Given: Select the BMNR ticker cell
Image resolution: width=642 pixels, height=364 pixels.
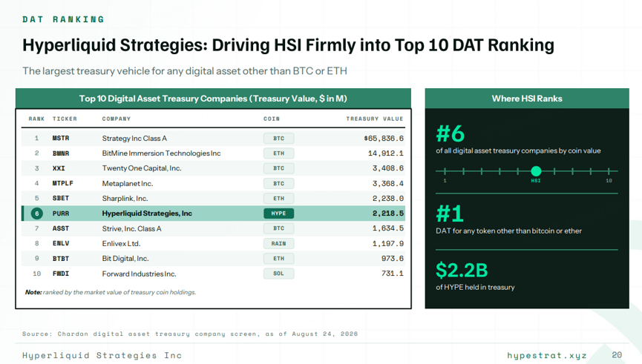Looking at the screenshot, I should pyautogui.click(x=61, y=153).
